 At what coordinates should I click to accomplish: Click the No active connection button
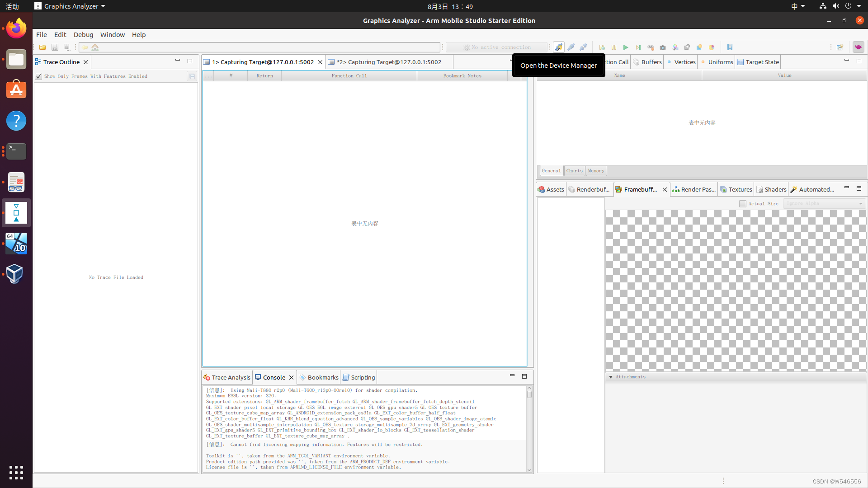coord(496,47)
